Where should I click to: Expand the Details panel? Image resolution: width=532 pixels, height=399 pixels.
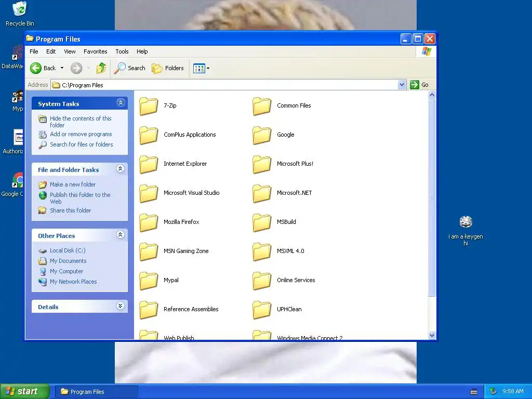coord(121,306)
